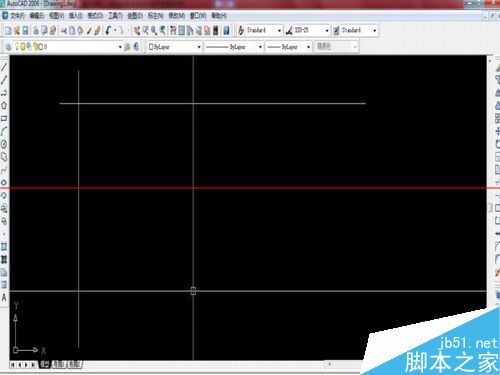Click the Plot printer icon

tap(36, 31)
